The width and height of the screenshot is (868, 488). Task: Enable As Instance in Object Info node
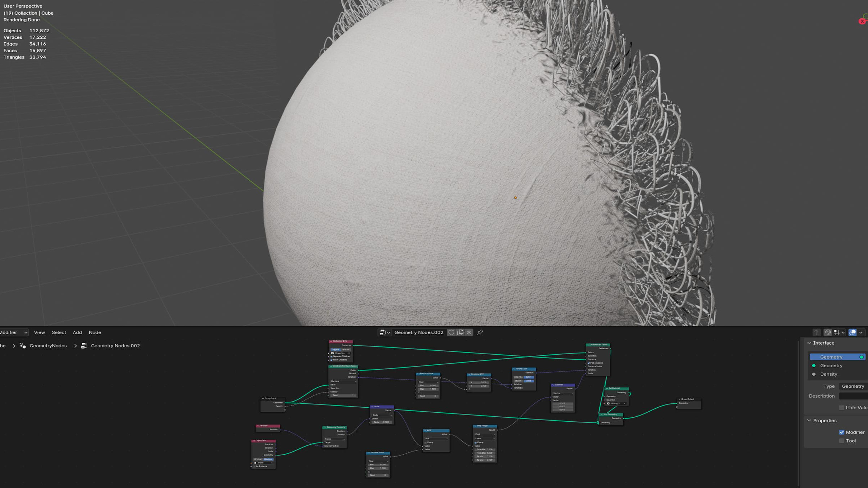(x=254, y=466)
